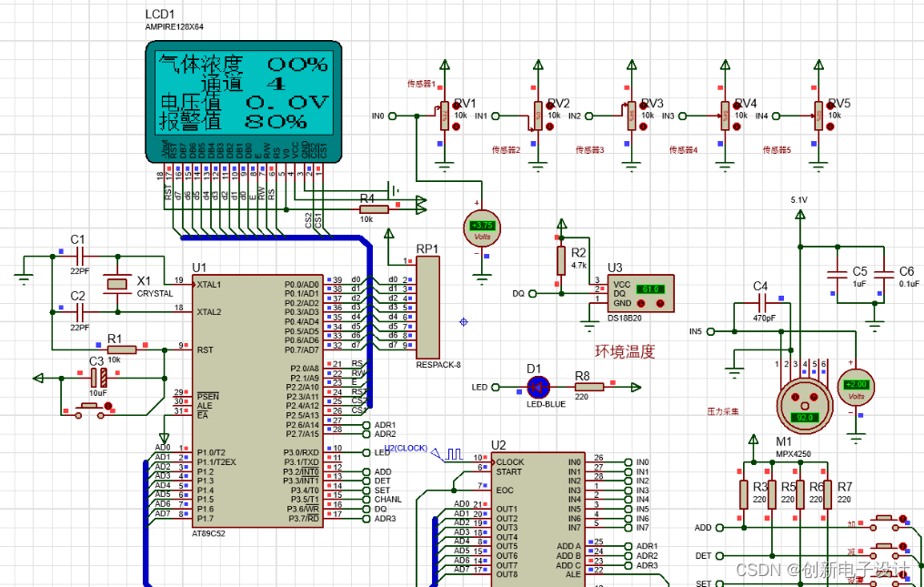Click the 传感器5 label
This screenshot has width=924, height=587.
(x=777, y=150)
